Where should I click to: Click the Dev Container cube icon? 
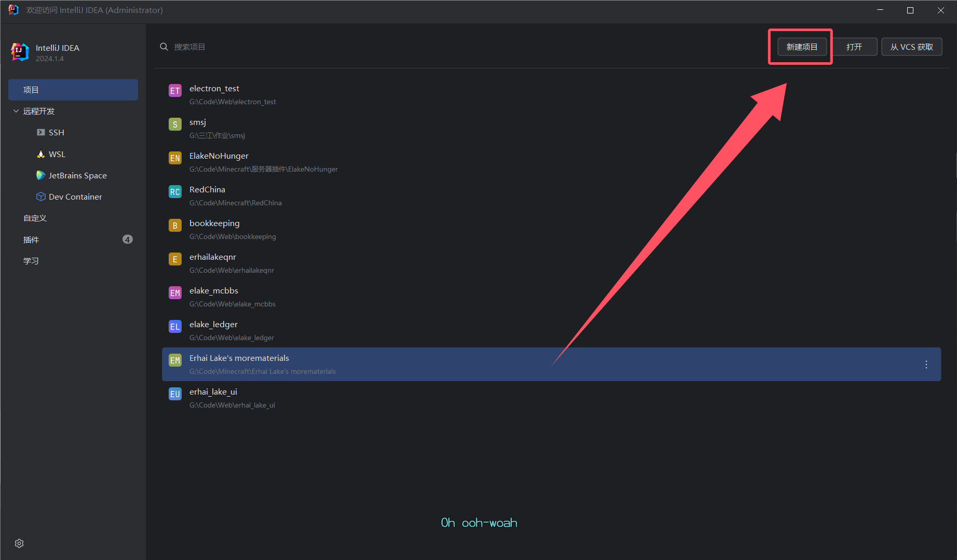coord(41,197)
